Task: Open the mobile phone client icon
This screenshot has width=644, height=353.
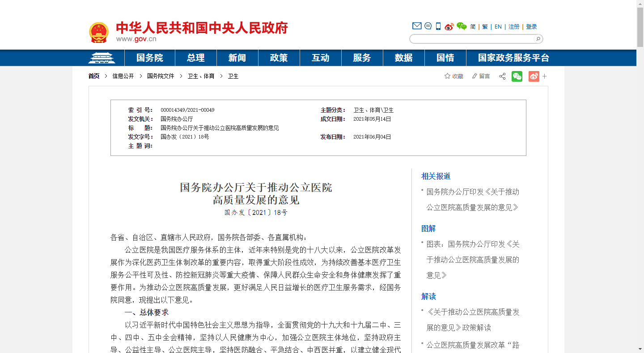Action: coord(438,26)
